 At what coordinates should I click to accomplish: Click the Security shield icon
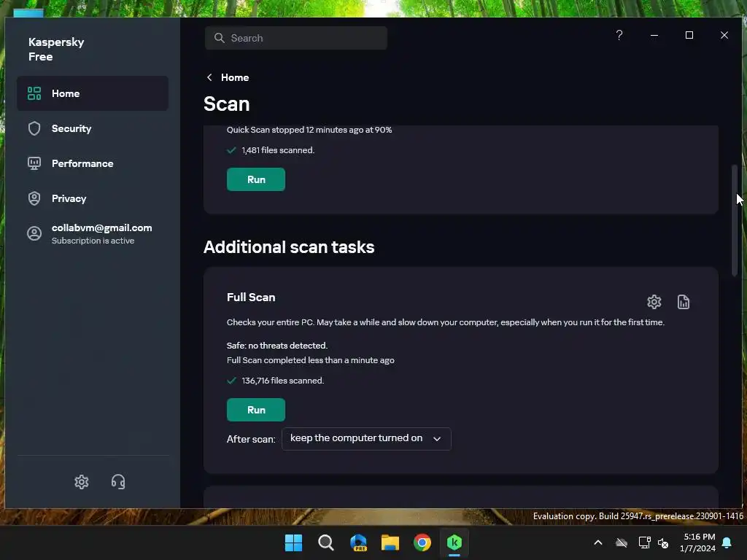[x=34, y=128]
